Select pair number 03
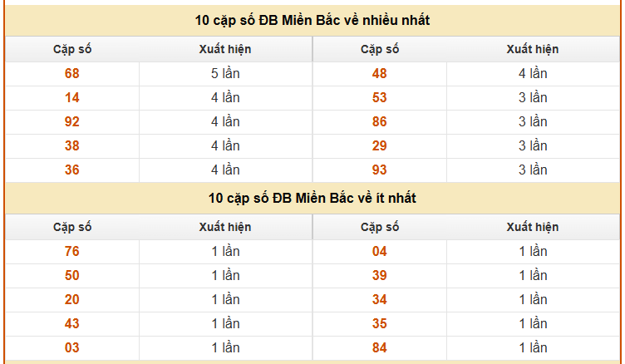 click(72, 348)
